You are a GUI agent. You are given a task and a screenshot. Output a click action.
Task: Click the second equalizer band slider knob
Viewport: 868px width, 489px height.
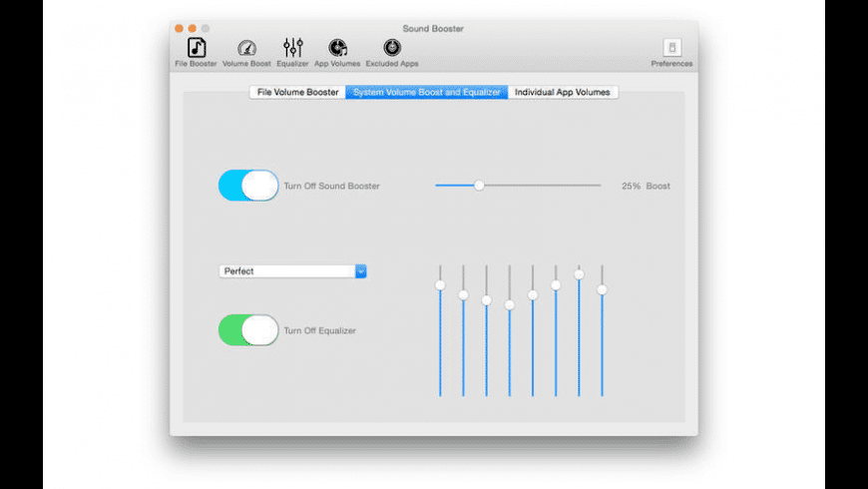(463, 295)
